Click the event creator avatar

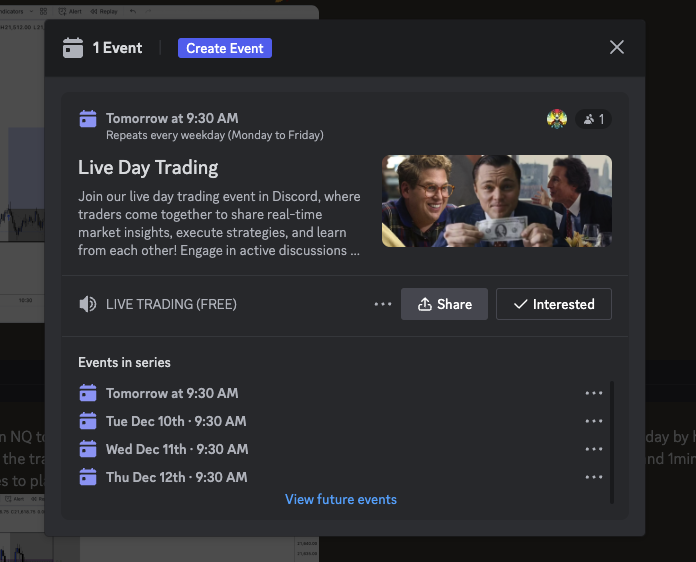click(557, 119)
